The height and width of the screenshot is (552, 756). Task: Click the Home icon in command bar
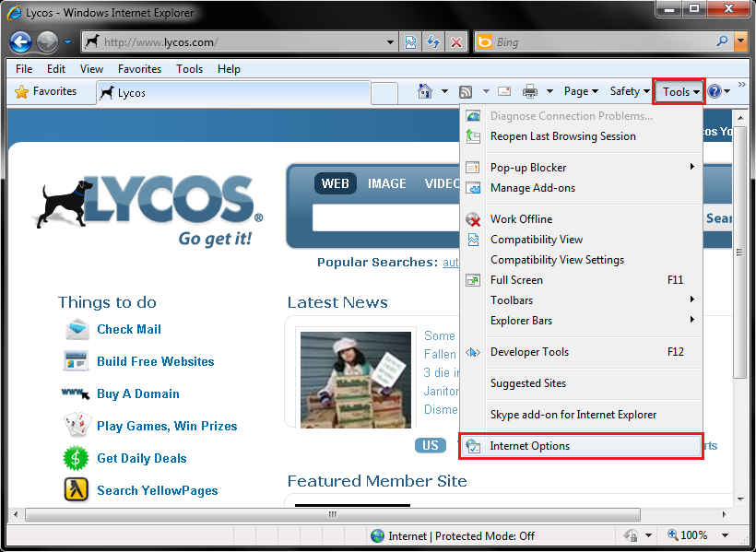click(425, 91)
